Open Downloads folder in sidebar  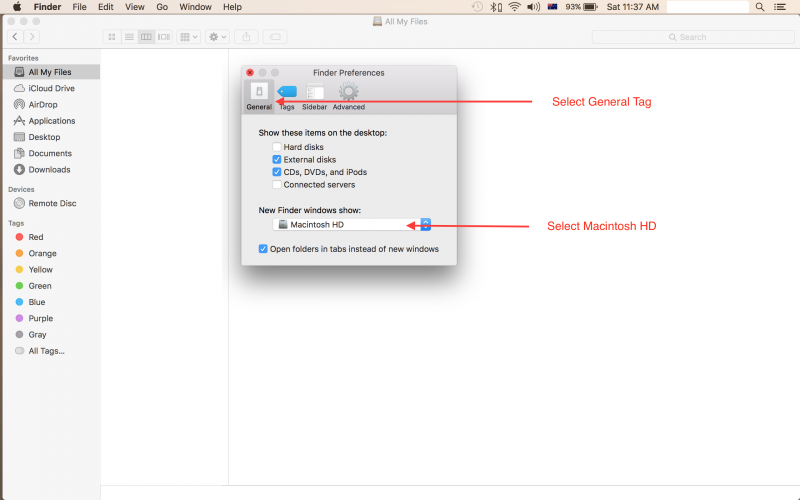tap(51, 170)
